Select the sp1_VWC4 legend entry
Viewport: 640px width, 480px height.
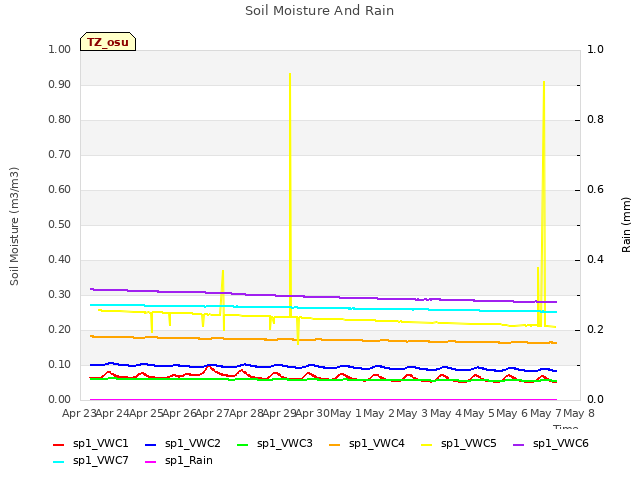coord(367,444)
